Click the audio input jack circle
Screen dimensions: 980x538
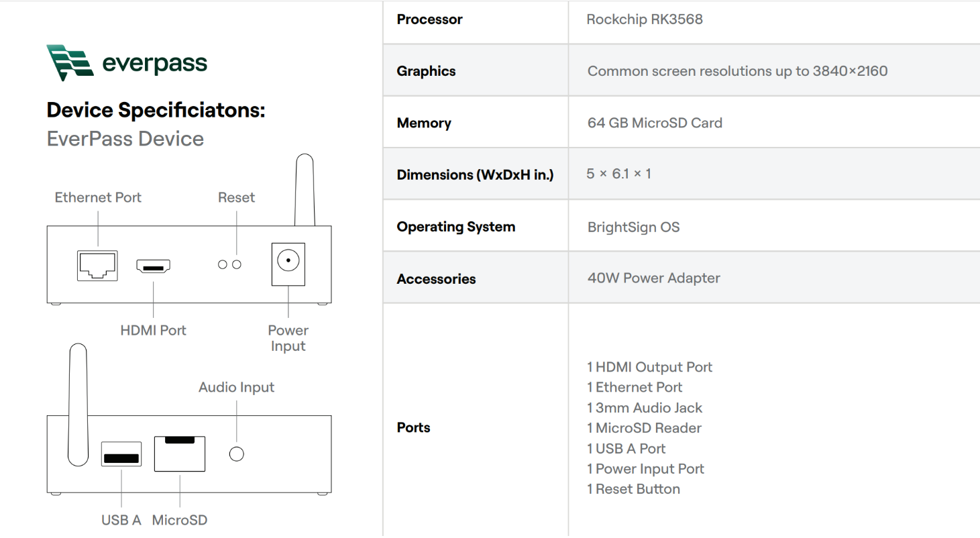tap(237, 454)
